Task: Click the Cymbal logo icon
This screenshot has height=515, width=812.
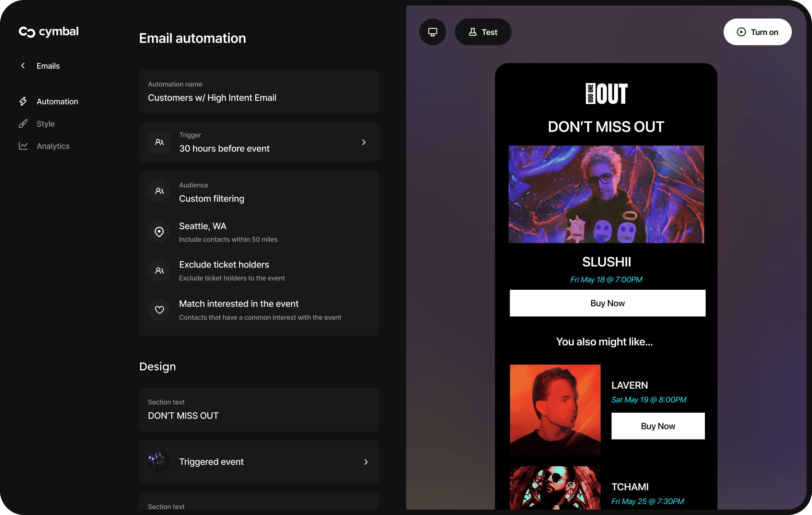Action: [x=27, y=32]
